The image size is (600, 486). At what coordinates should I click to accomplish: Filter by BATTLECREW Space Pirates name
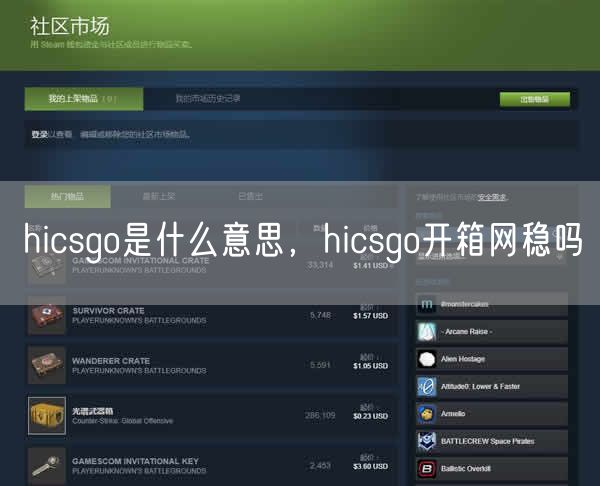[488, 441]
